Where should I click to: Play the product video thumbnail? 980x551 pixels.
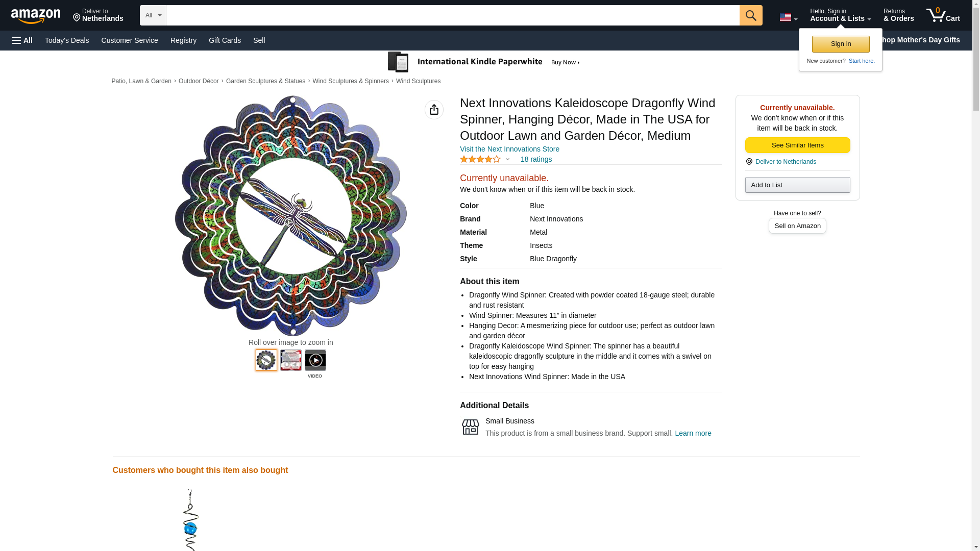(315, 360)
